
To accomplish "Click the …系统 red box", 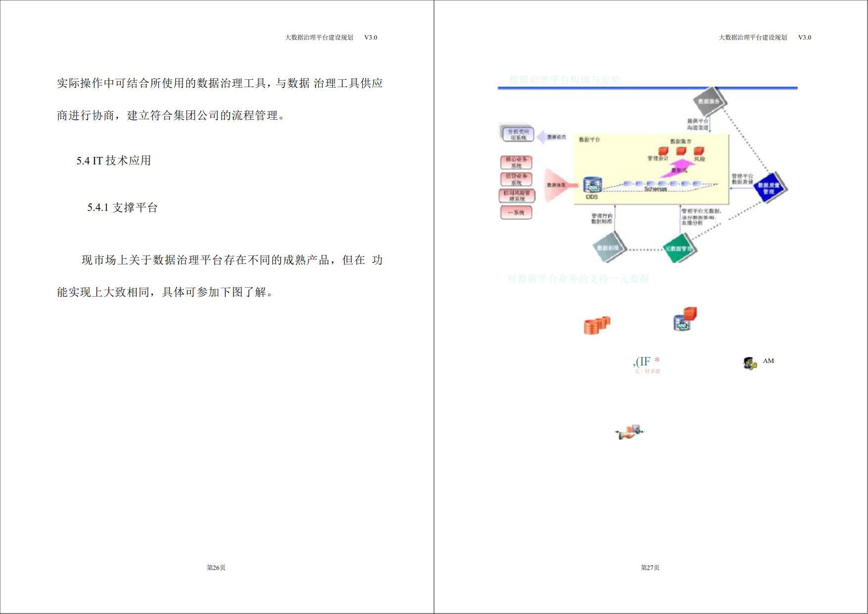I will 516,212.
